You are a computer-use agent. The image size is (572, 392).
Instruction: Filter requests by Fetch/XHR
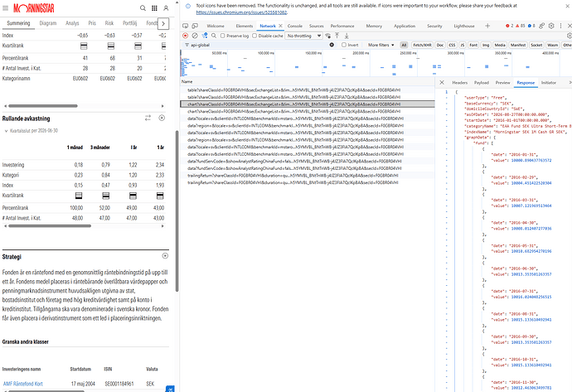tap(422, 45)
